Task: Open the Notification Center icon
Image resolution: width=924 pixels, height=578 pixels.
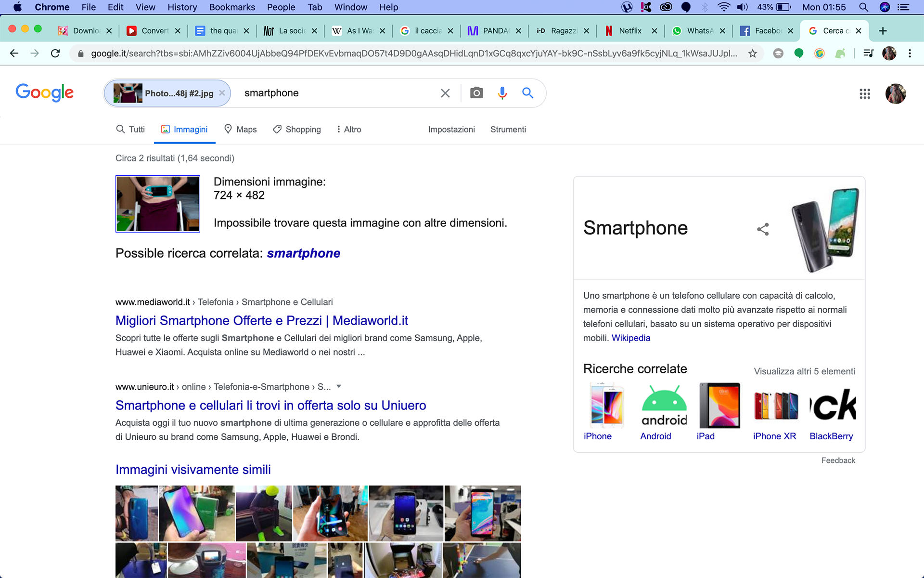Action: (x=903, y=7)
